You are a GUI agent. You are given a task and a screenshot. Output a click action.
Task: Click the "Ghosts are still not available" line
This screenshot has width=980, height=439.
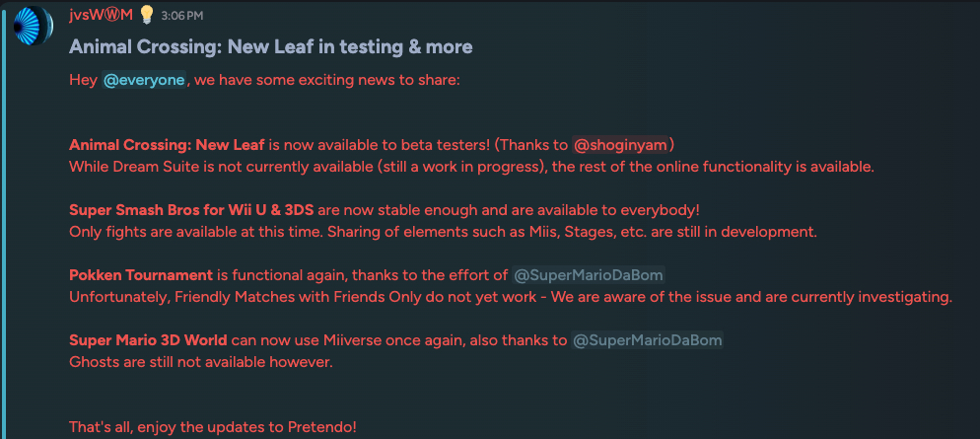(201, 362)
